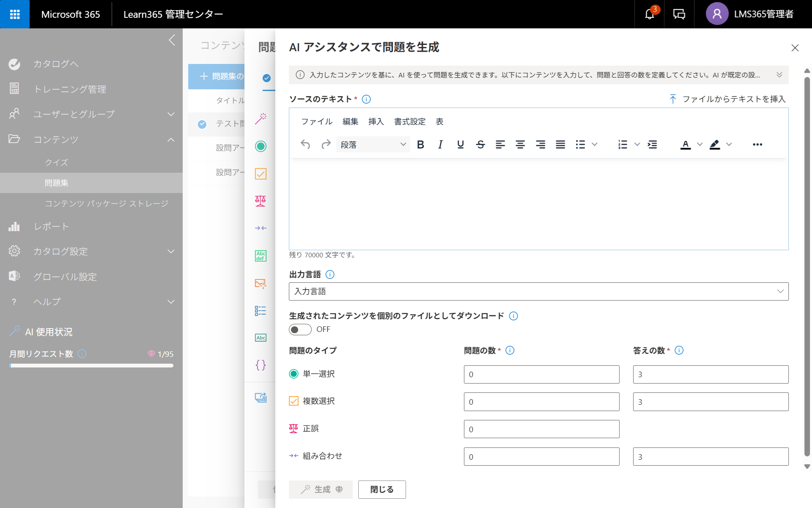This screenshot has width=812, height=508.
Task: Open コンテンツ パッケージ ストレージ
Action: (x=107, y=204)
